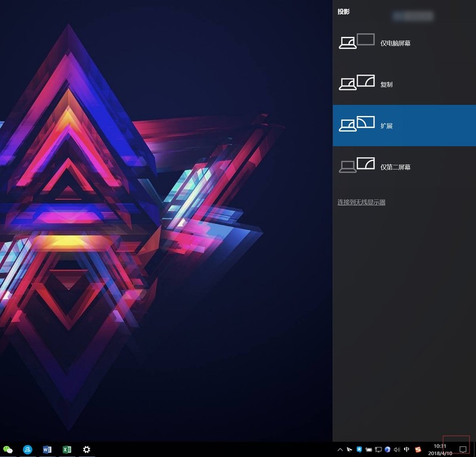Open the battery status tray icon

[368, 449]
